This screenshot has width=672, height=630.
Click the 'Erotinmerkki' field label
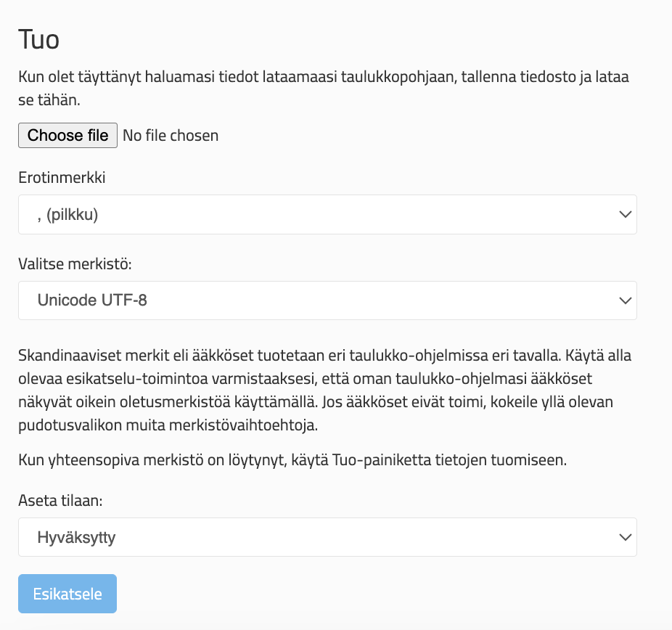[62, 178]
